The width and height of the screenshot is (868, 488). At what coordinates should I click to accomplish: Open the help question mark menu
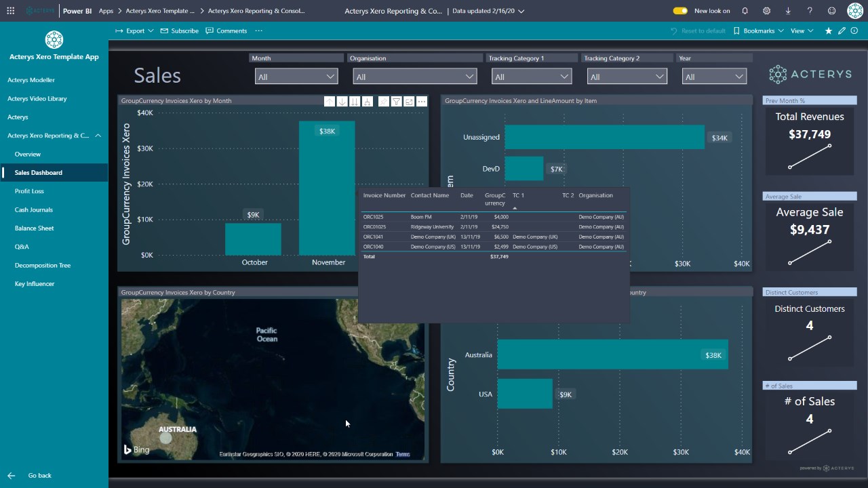tap(810, 11)
